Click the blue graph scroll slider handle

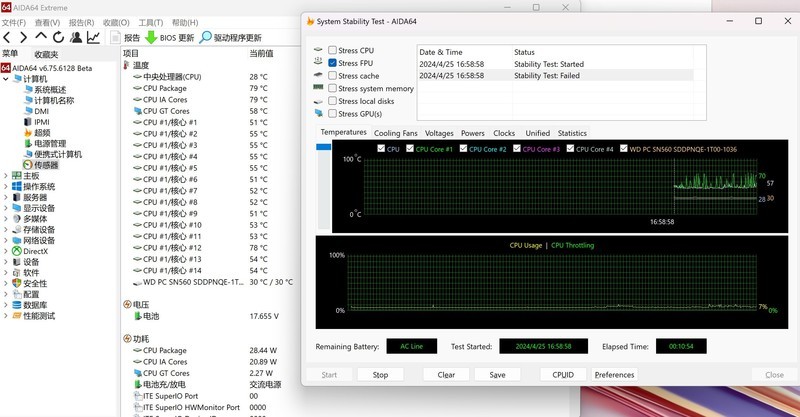(x=323, y=147)
